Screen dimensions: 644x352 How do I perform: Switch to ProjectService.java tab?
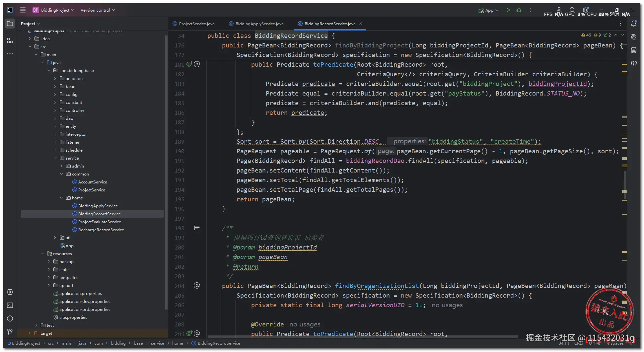[194, 24]
